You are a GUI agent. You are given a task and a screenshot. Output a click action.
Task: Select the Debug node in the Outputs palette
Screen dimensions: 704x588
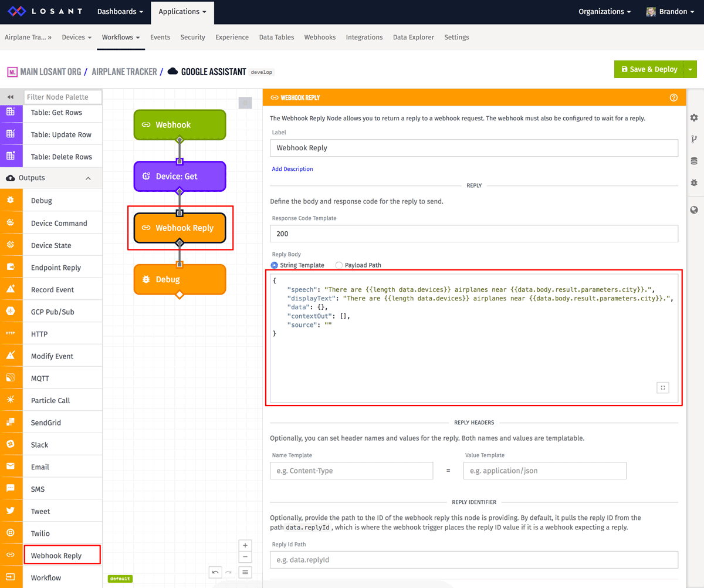click(41, 200)
